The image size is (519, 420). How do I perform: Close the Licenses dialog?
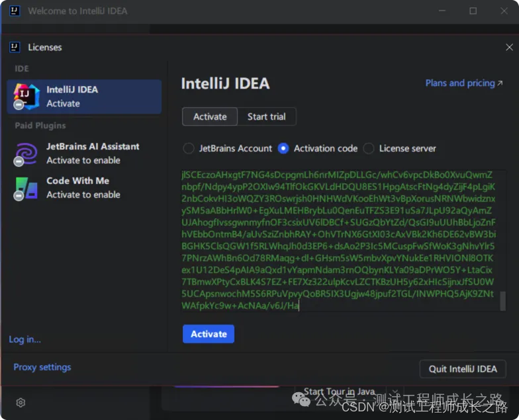click(x=509, y=48)
